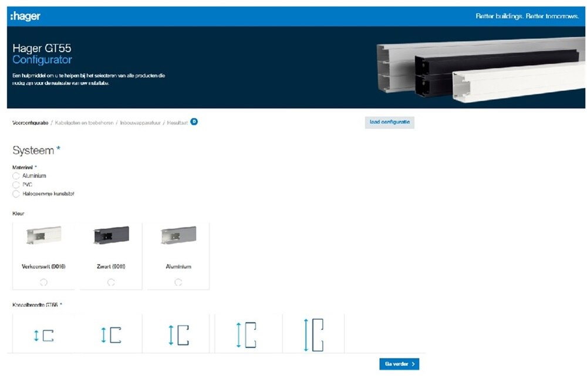Select the smallest channel width icon
This screenshot has height=392, width=587.
pos(44,335)
